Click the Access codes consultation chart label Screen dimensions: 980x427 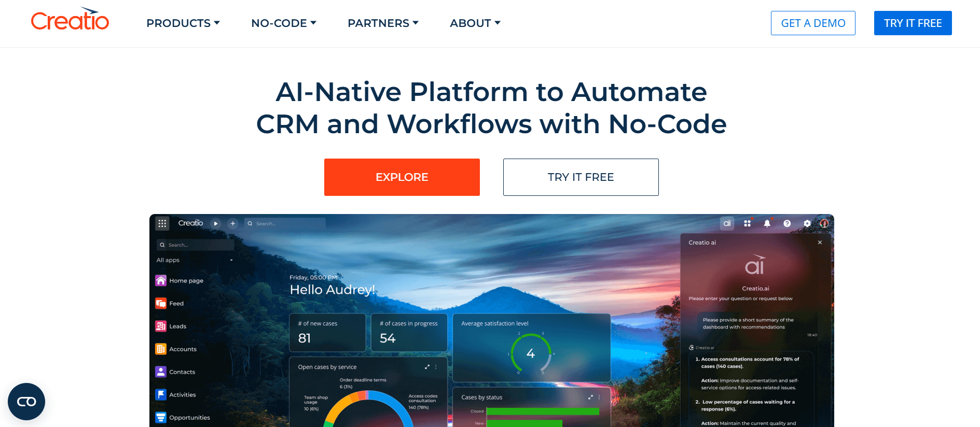coord(423,402)
